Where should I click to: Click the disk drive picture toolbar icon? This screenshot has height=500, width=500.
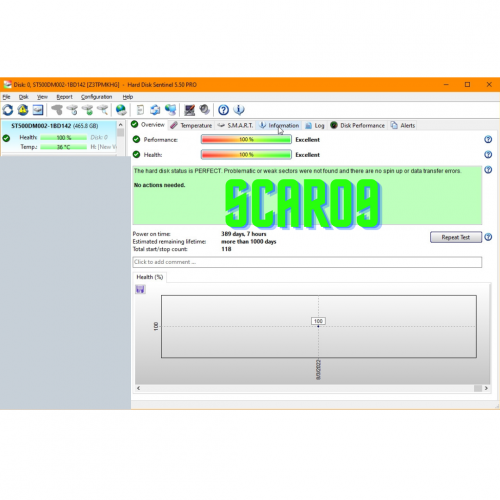tap(38, 110)
